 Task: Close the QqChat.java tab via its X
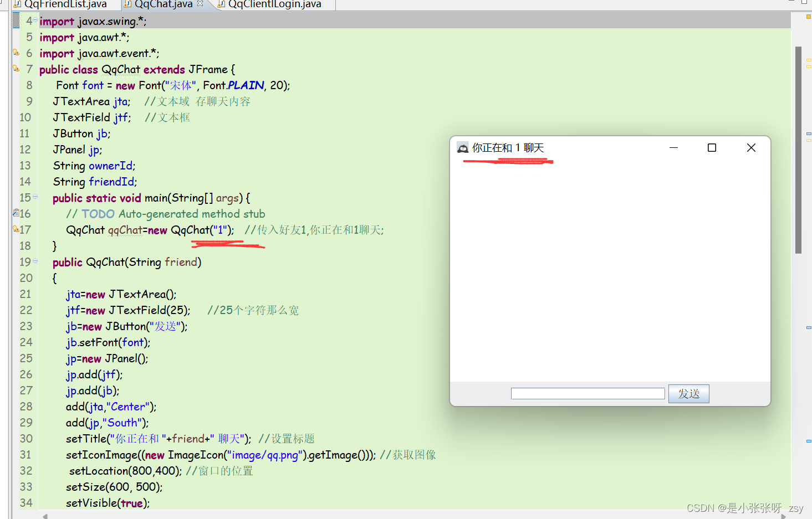(x=200, y=4)
